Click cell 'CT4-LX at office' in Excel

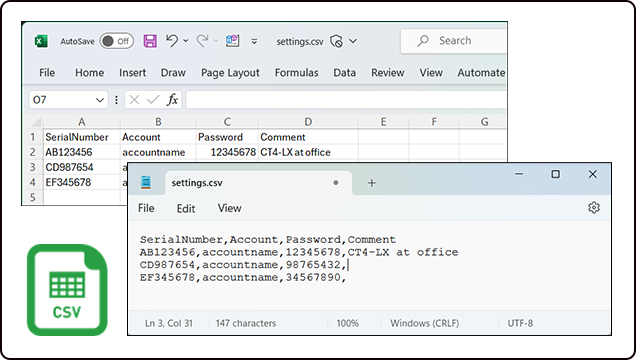[x=308, y=152]
